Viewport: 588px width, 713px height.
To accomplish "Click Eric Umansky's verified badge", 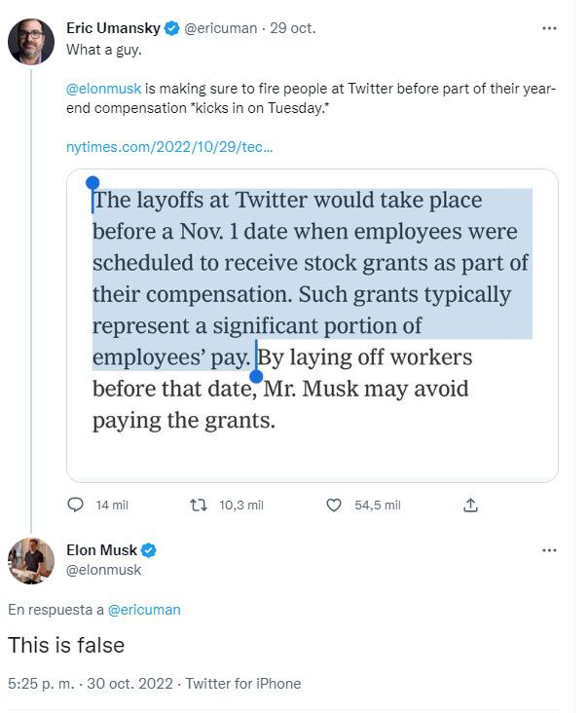I will click(x=171, y=28).
